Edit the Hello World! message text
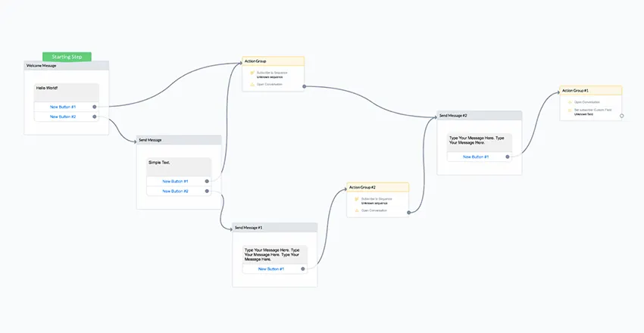644x333 pixels. [66, 92]
